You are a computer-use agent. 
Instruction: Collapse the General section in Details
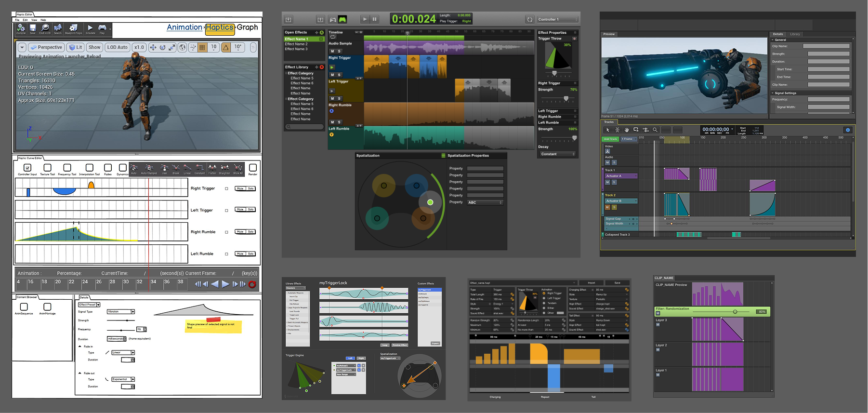click(773, 40)
